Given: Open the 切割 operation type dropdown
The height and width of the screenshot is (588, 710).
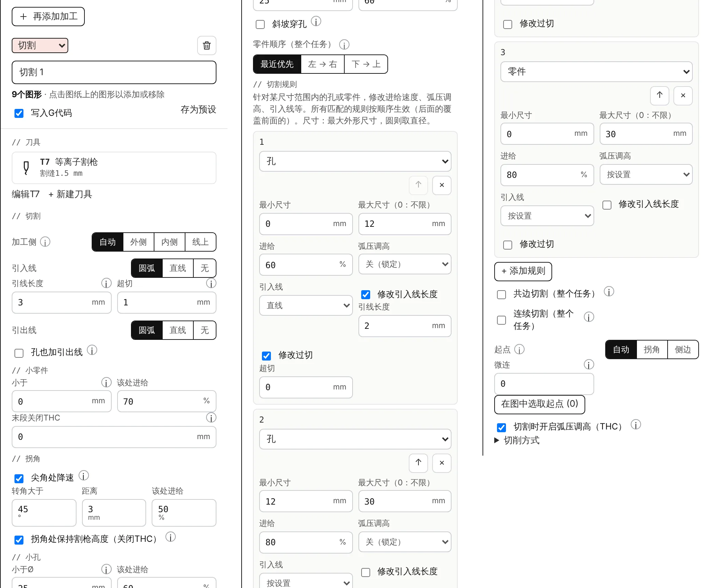Looking at the screenshot, I should (40, 45).
